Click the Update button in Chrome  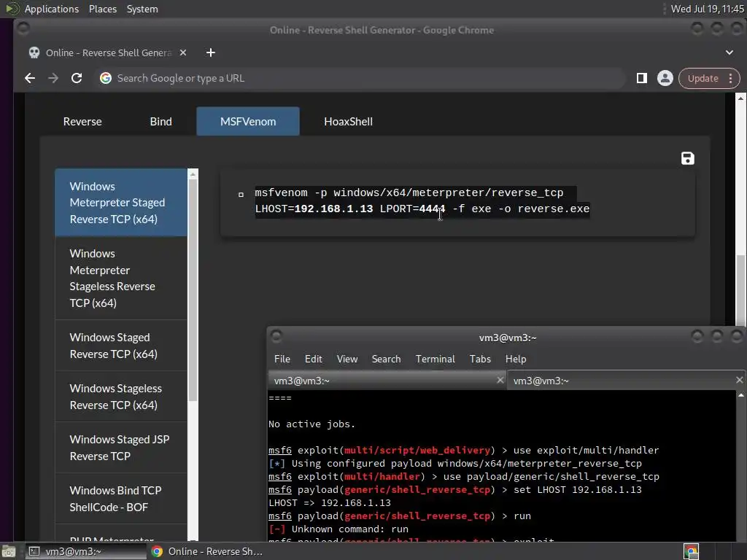pyautogui.click(x=703, y=78)
